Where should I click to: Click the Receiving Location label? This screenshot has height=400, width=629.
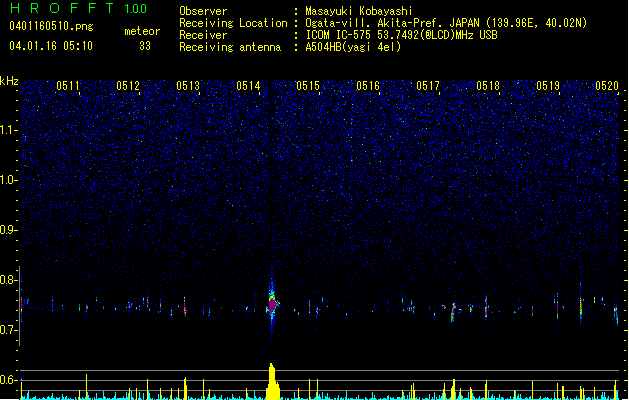tap(233, 23)
